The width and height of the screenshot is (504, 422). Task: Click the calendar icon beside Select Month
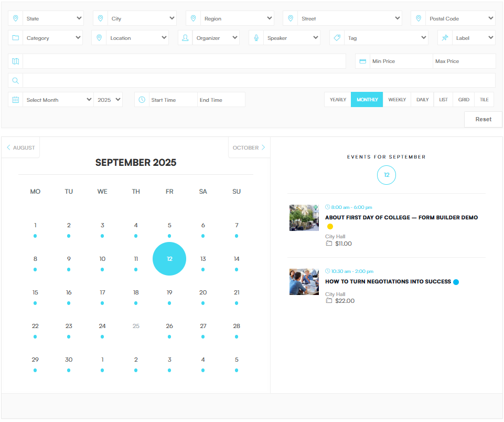click(x=16, y=100)
